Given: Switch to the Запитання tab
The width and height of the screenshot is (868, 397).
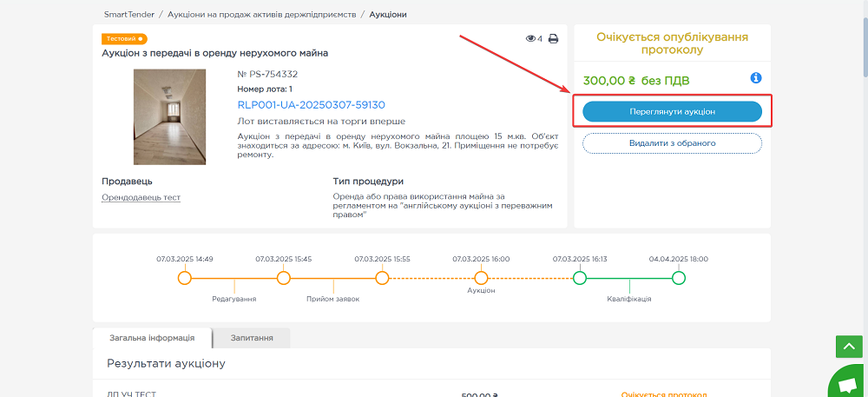Looking at the screenshot, I should pyautogui.click(x=252, y=338).
